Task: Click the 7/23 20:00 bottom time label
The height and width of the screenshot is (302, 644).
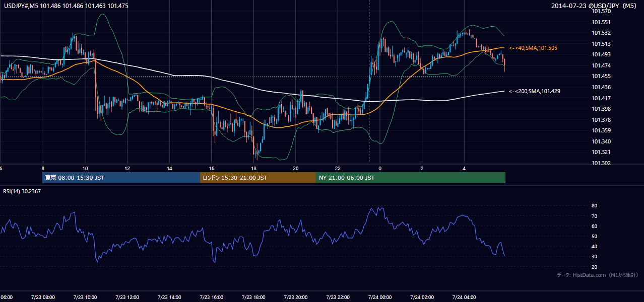Action: [296, 297]
